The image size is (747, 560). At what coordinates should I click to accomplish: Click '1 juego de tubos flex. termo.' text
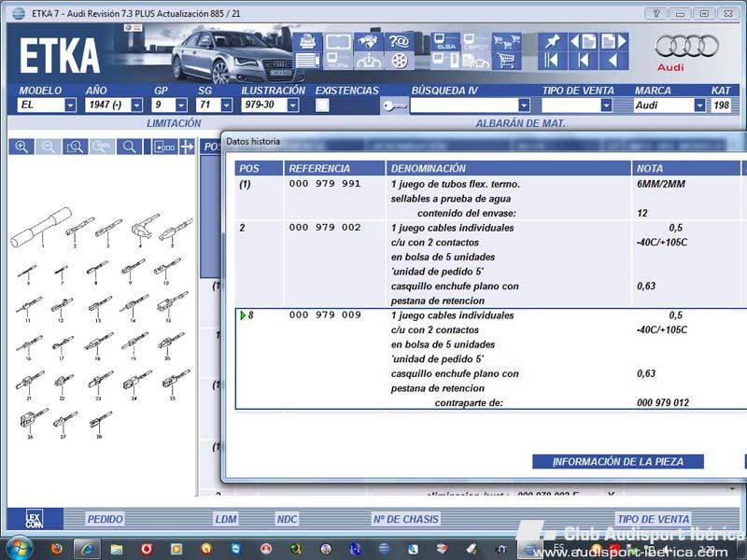pos(456,184)
